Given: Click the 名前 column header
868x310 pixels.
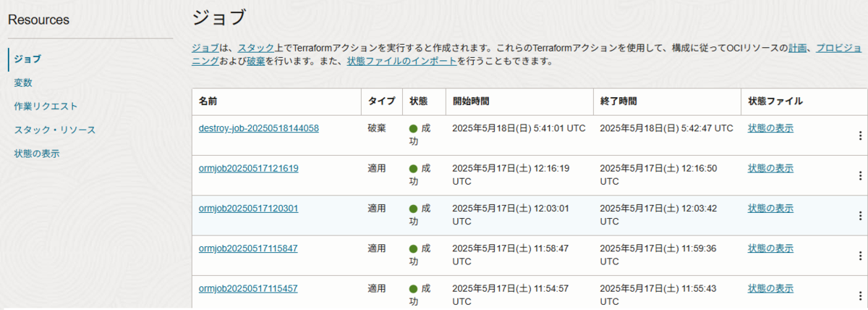Looking at the screenshot, I should (x=208, y=101).
